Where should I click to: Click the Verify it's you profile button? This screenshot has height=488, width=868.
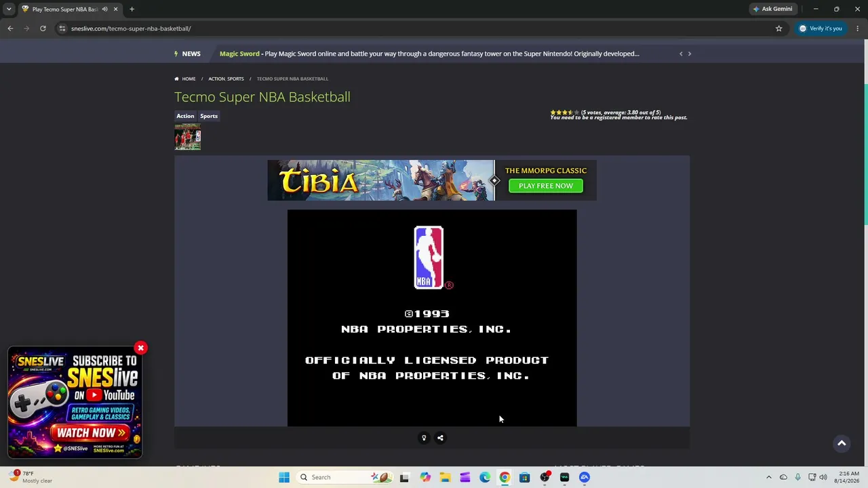[821, 28]
